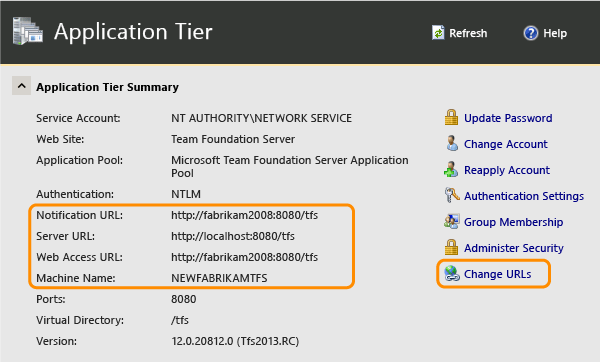This screenshot has height=362, width=600.
Task: Open the Update Password link
Action: tap(508, 118)
